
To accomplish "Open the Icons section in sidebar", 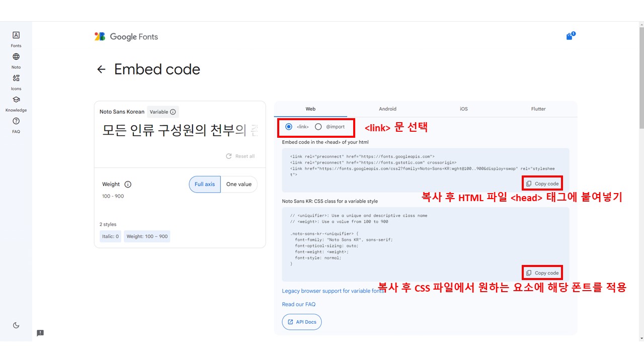I will 16,82.
